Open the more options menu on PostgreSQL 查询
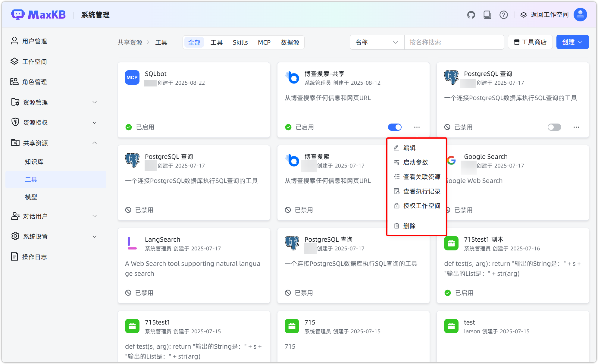Screen dimensions: 598x364 point(576,127)
